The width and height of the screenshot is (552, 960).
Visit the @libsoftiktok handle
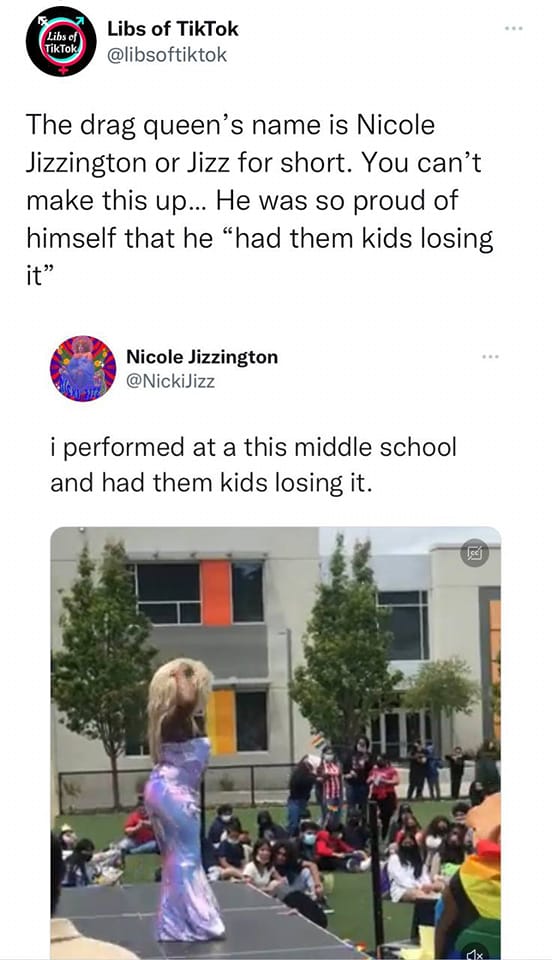pos(167,55)
